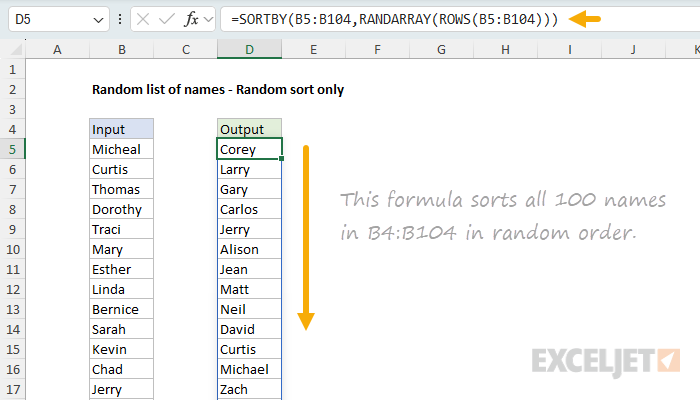Select the cell containing 'Chad'
This screenshot has height=400, width=700.
pos(121,369)
